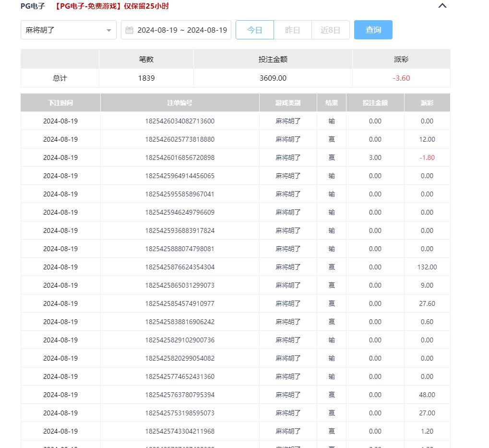Click the calendar icon in date field
Image resolution: width=489 pixels, height=448 pixels.
click(x=129, y=30)
